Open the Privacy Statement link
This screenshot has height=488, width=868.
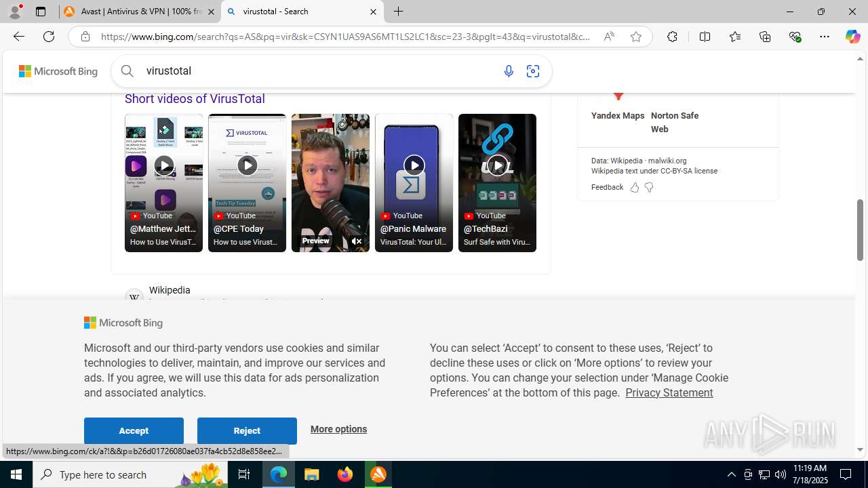coord(669,393)
